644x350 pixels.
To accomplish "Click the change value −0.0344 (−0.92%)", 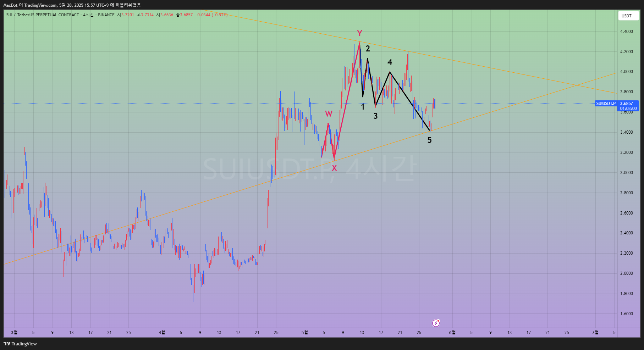I will [x=211, y=15].
